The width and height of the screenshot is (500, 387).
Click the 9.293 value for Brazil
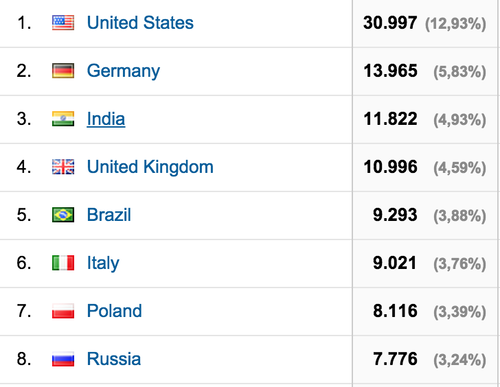coord(395,215)
